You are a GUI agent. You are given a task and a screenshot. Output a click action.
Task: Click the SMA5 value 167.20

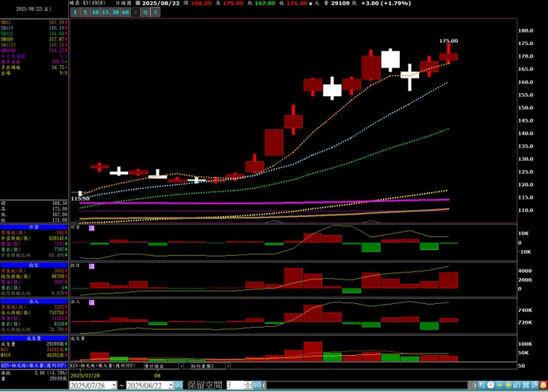click(57, 22)
